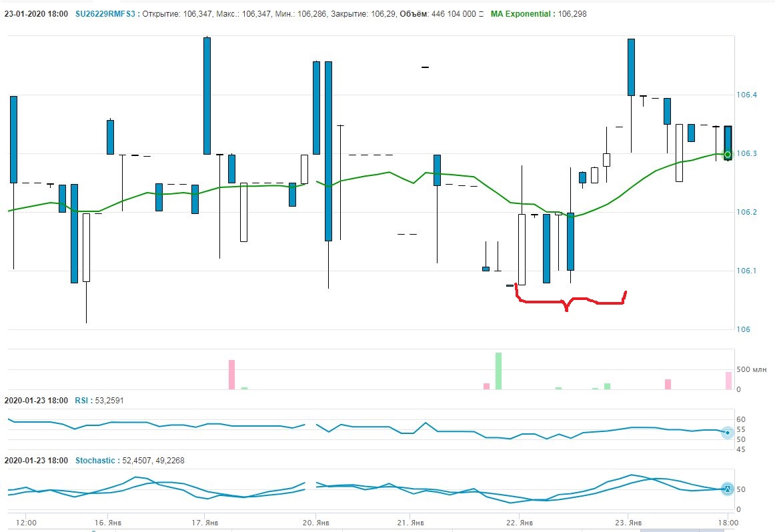Click the 23. Янв date axis label

coord(628,523)
